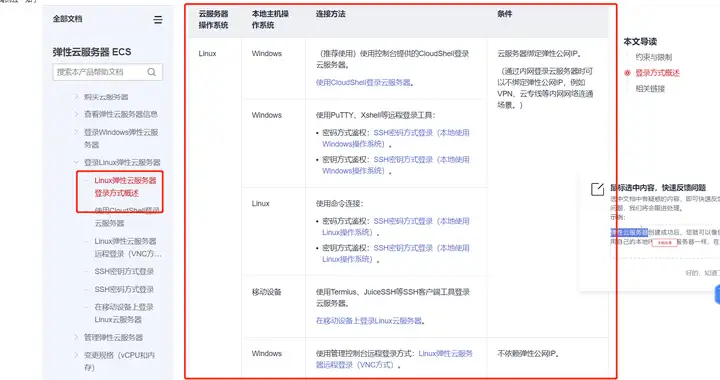This screenshot has width=720, height=380.
Task: Jump to 登录方式概述 in 本文导读
Action: tap(657, 73)
